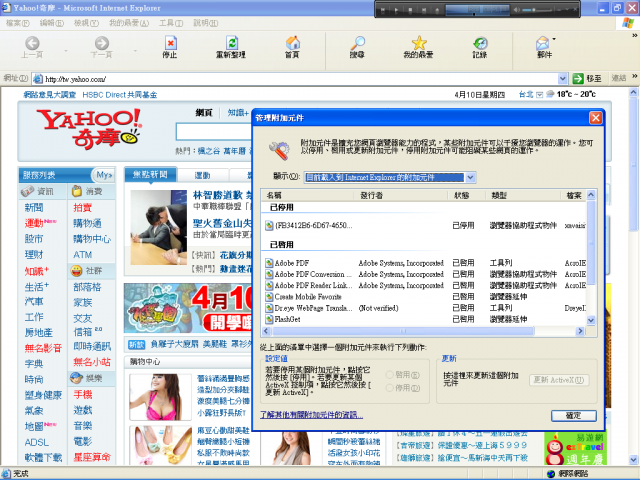Click the Back navigation arrow icon
Screen dimensions: 640x480
[x=32, y=42]
